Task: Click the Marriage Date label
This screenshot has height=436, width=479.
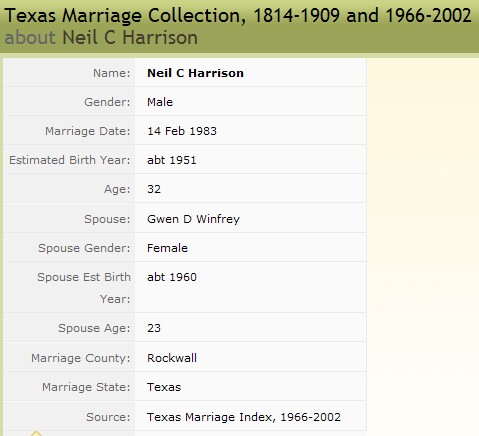Action: point(88,131)
